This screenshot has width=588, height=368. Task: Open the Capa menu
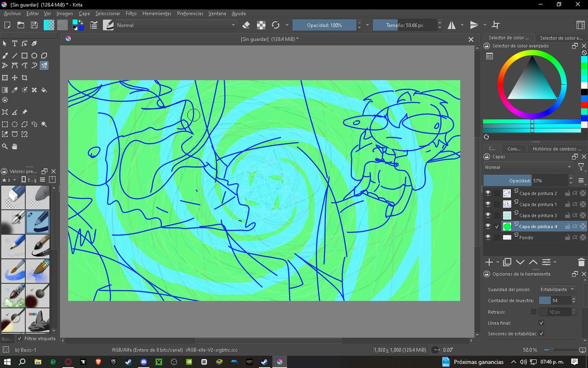pyautogui.click(x=84, y=13)
